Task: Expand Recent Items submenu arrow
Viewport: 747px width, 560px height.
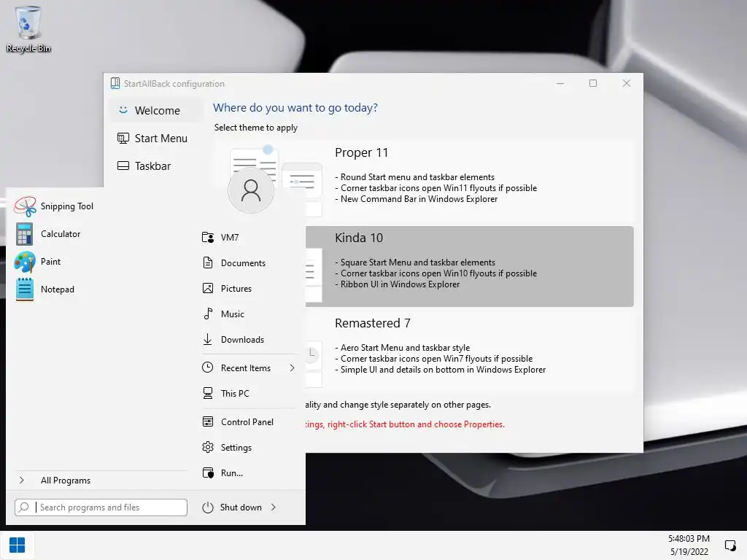Action: 292,368
